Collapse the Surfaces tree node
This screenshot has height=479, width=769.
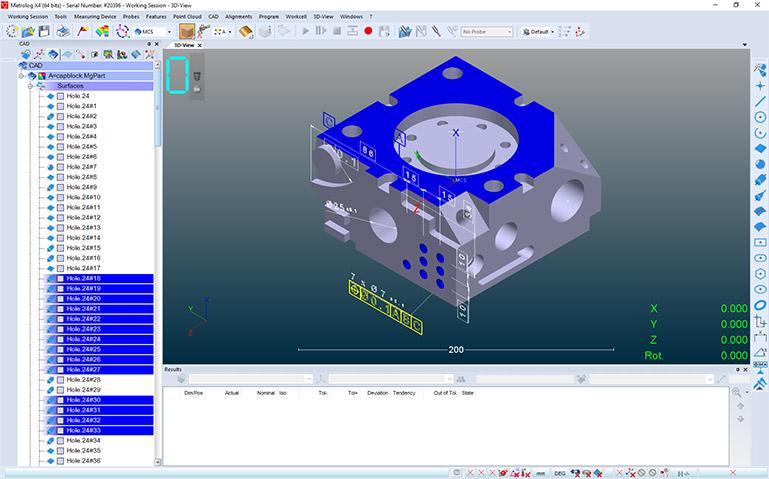(x=30, y=86)
